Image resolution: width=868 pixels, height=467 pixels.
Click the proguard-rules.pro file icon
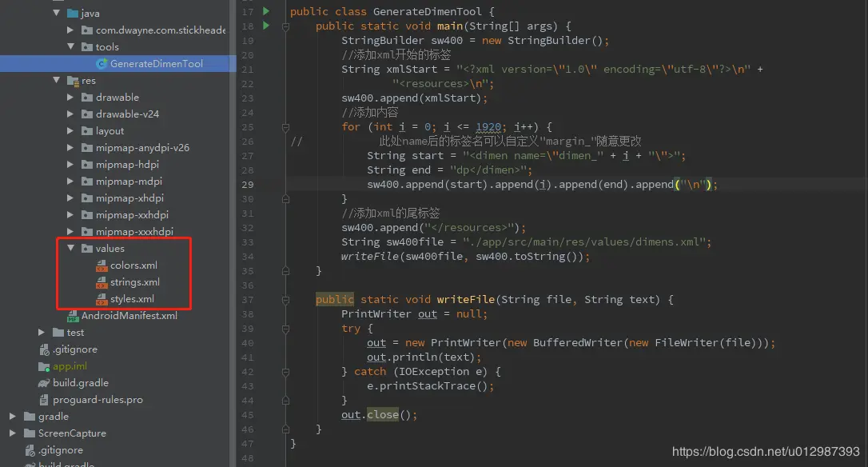point(44,399)
